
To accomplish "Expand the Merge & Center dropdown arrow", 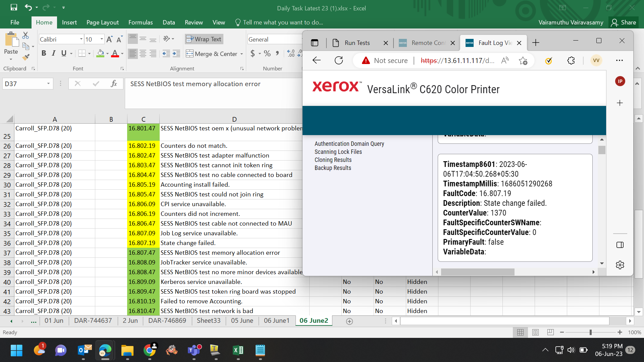I will coord(241,54).
